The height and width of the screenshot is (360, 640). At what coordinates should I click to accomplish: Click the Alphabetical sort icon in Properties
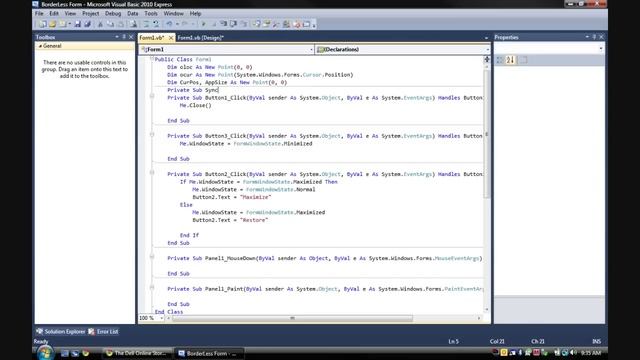[x=510, y=60]
